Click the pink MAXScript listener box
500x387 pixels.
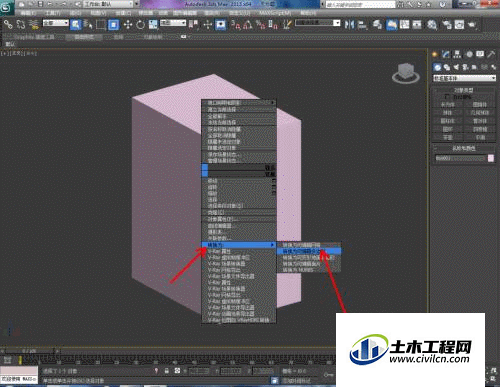click(x=19, y=371)
